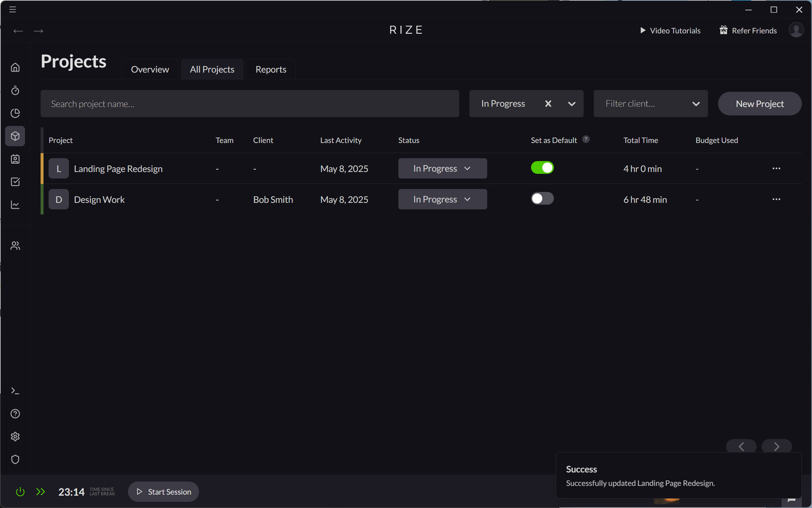Viewport: 812px width, 508px height.
Task: Open the Home dashboard icon
Action: click(x=15, y=67)
